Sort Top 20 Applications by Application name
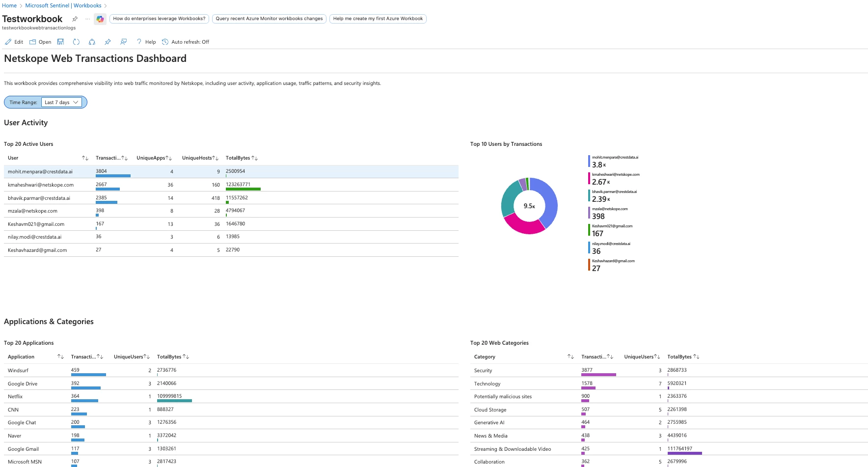Viewport: 868px width, 467px height. pyautogui.click(x=60, y=357)
